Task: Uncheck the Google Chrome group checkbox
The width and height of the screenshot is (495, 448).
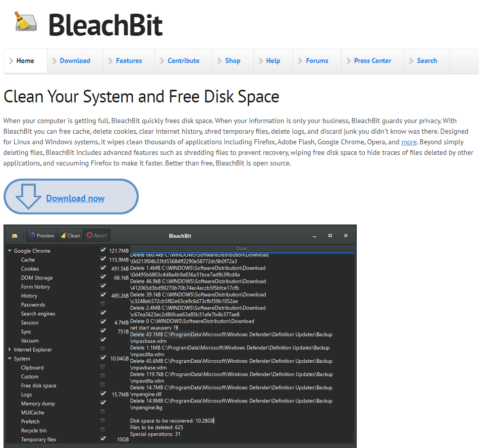Action: 103,250
